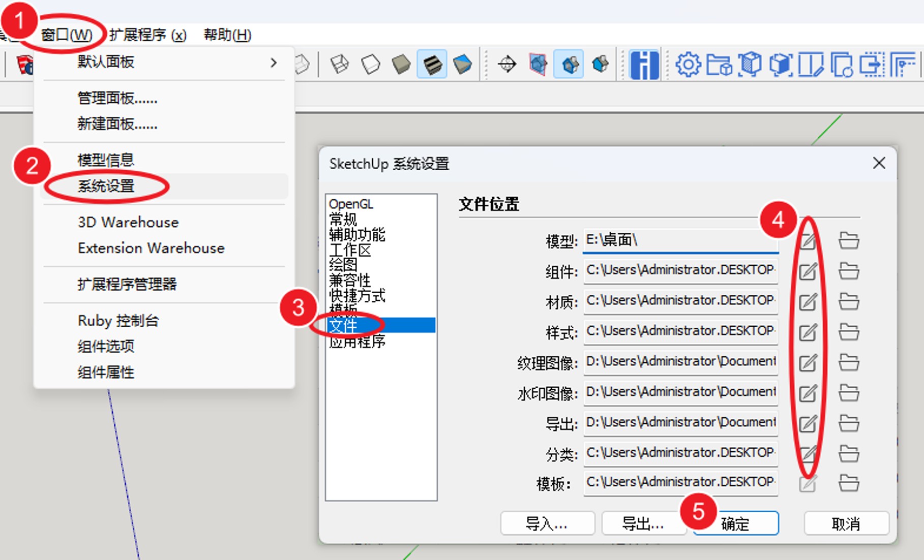Open the 扩展程序(x) menu
Screen dimensions: 924x560
click(148, 35)
